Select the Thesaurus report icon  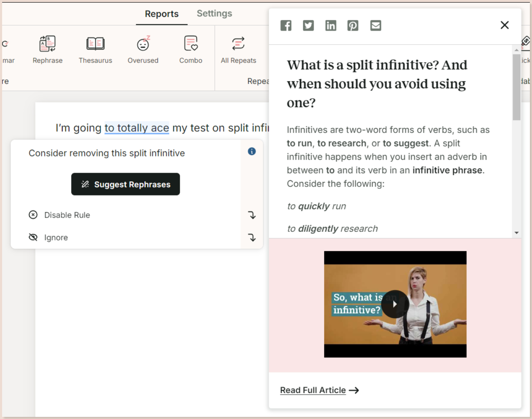(95, 49)
